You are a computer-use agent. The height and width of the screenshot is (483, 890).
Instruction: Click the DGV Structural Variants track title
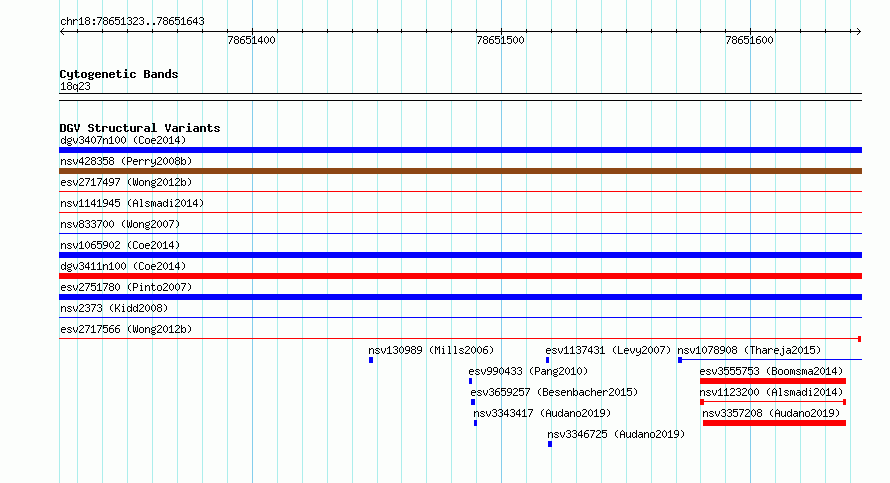coord(140,128)
